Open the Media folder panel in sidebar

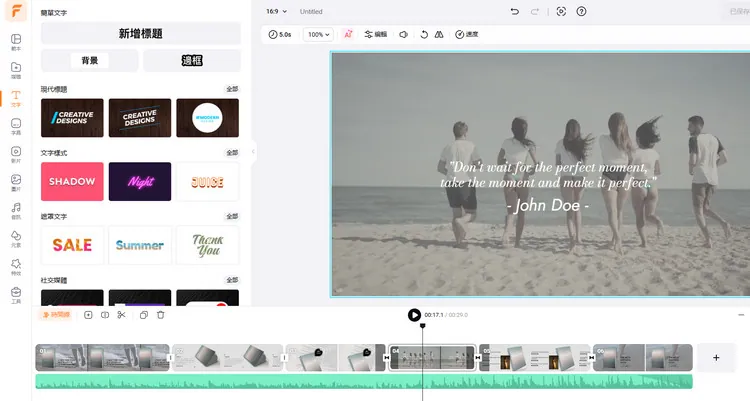pyautogui.click(x=16, y=70)
